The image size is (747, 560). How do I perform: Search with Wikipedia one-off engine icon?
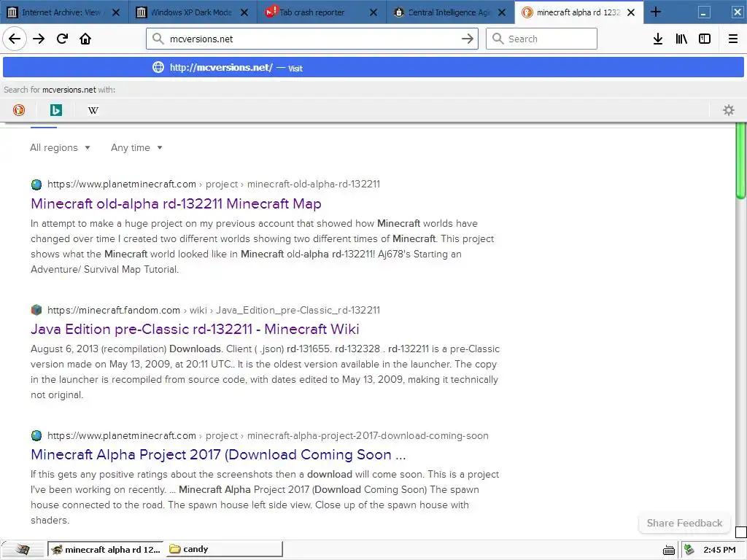coord(93,110)
